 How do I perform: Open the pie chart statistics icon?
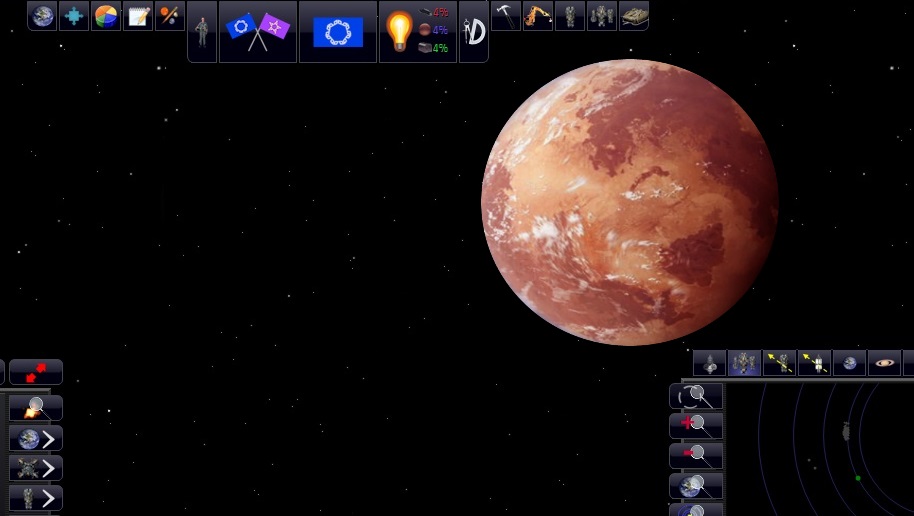(x=106, y=16)
